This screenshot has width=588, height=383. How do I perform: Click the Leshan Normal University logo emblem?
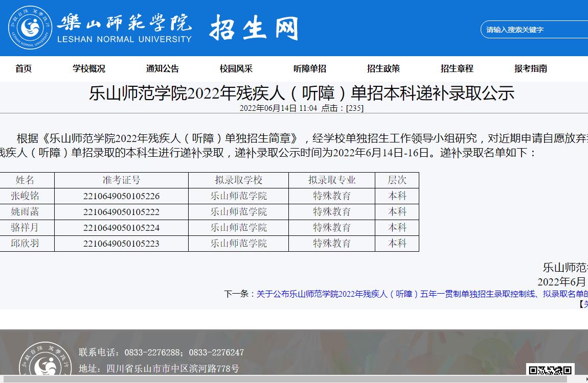(30, 28)
